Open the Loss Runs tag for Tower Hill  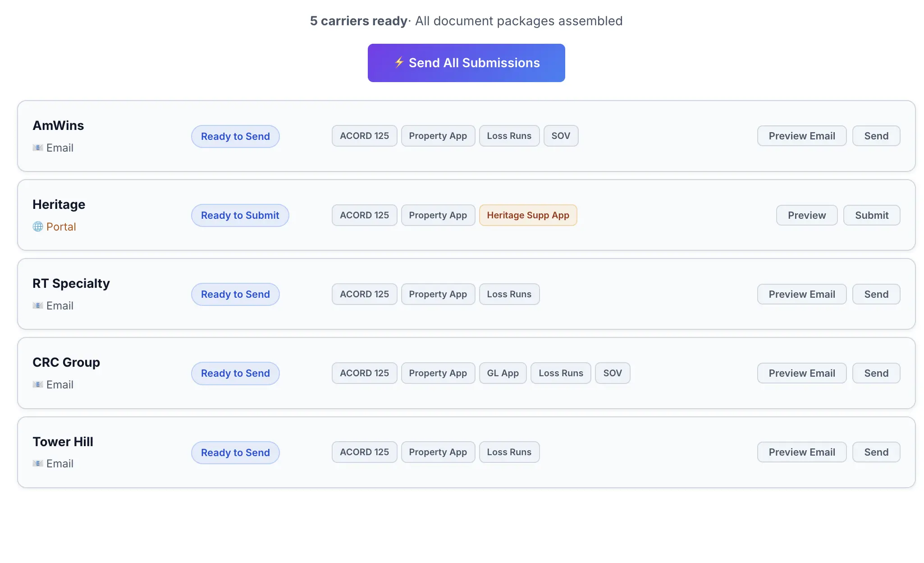(x=509, y=452)
